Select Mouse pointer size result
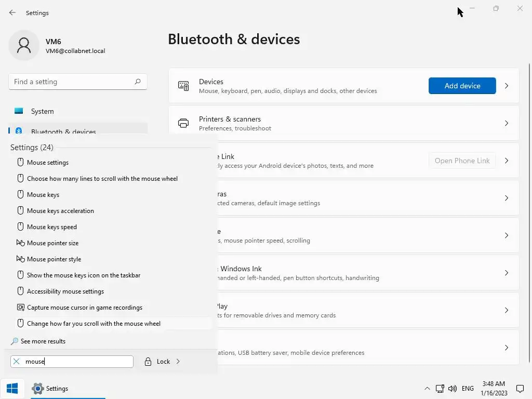The height and width of the screenshot is (399, 532). coord(52,243)
